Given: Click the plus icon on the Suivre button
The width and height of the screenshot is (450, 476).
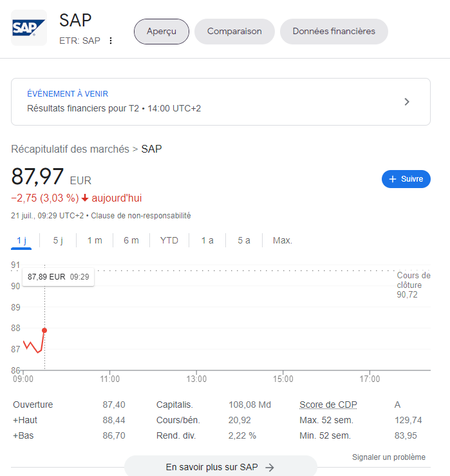Looking at the screenshot, I should coord(393,179).
